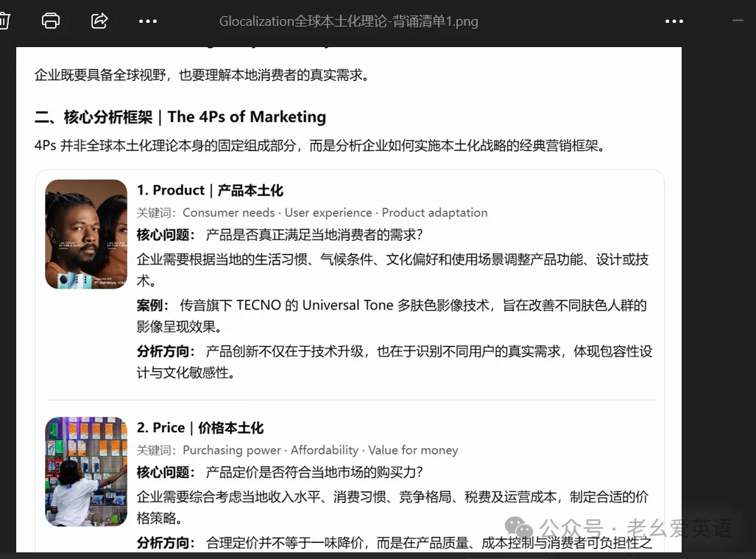756x559 pixels.
Task: Open the ellipsis menu right of the filename
Action: [674, 21]
